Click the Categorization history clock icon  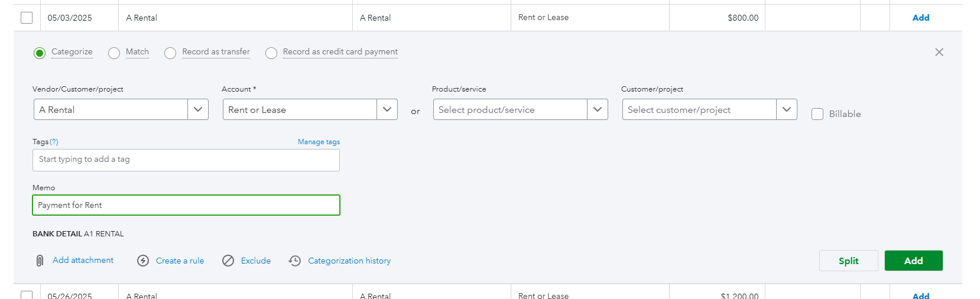295,261
